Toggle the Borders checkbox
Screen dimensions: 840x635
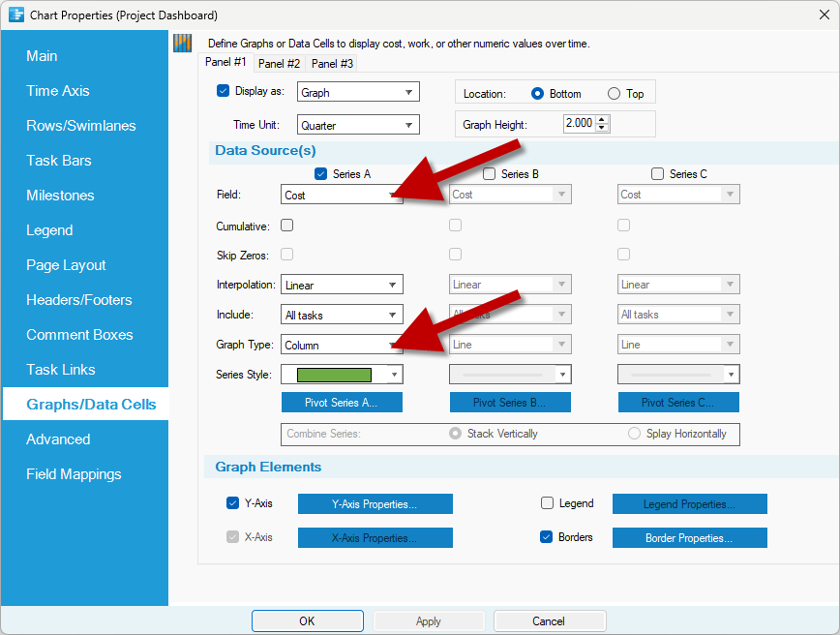point(547,537)
